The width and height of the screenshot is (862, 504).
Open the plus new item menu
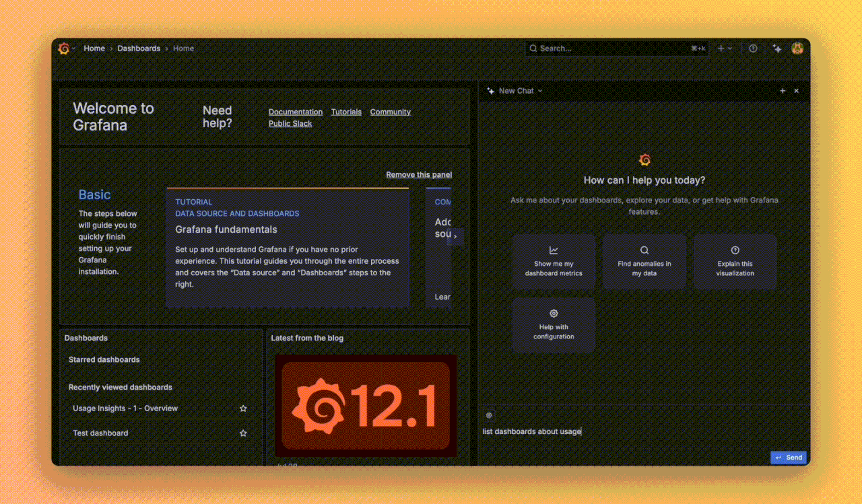coord(725,48)
